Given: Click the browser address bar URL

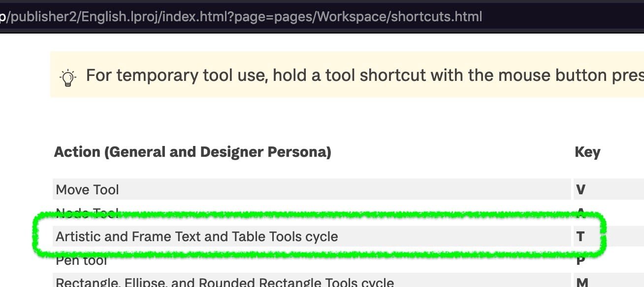Looking at the screenshot, I should click(241, 16).
